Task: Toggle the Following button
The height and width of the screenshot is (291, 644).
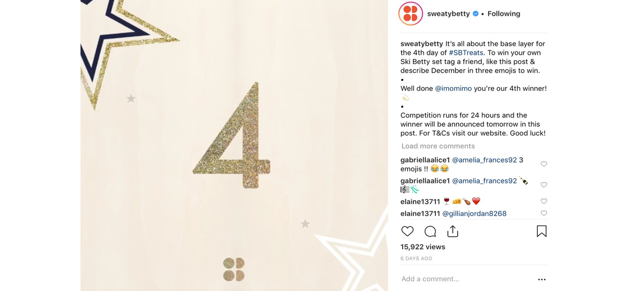Action: [x=504, y=14]
